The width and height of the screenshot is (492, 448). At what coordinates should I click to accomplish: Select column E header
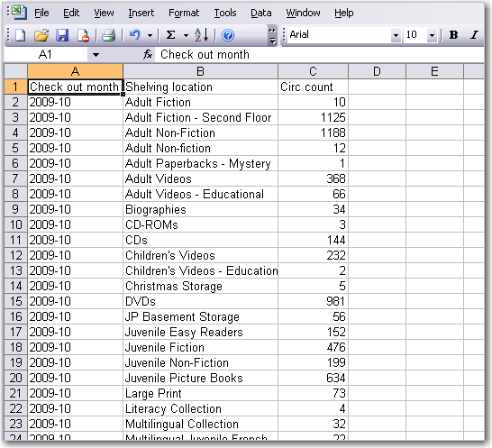point(434,71)
